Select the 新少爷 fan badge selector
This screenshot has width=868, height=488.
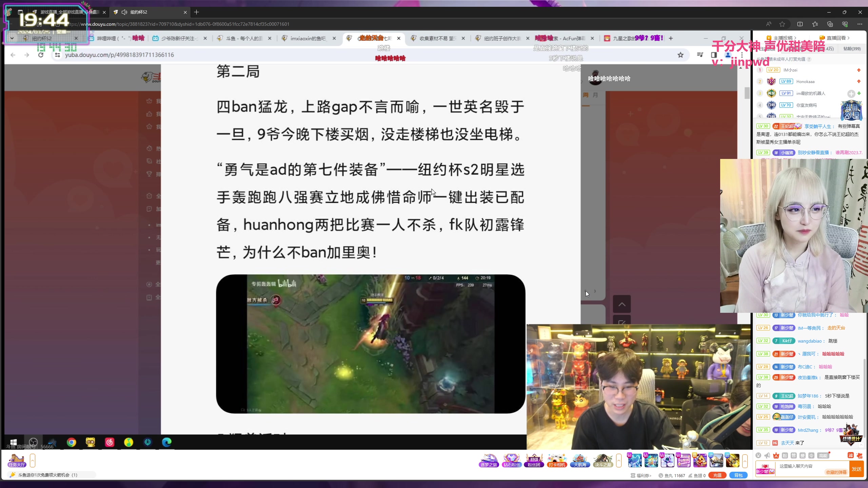(765, 469)
